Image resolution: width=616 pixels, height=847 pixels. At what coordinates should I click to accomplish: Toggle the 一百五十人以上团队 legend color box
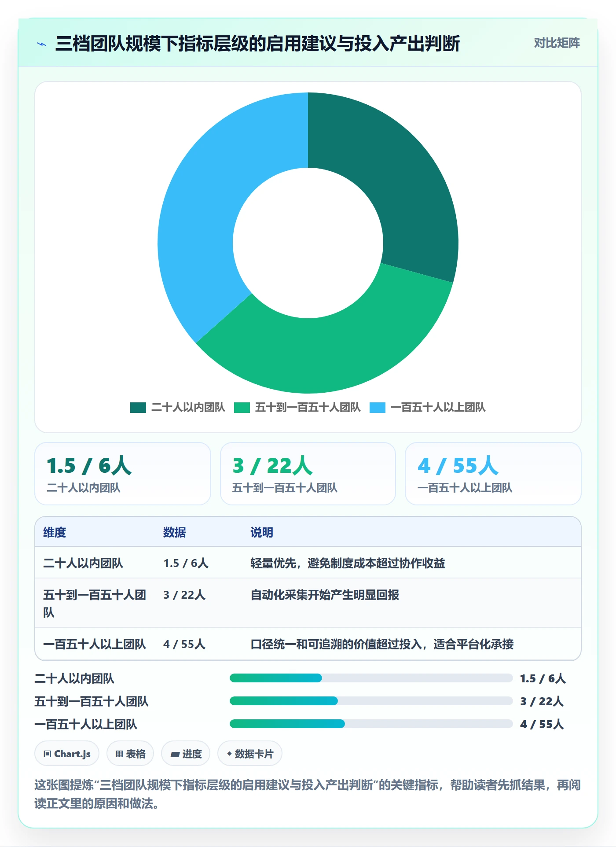coord(377,408)
